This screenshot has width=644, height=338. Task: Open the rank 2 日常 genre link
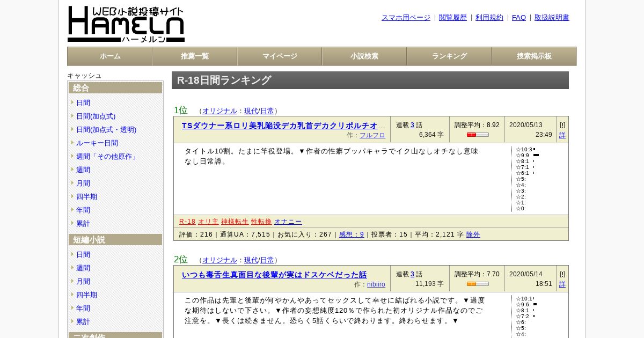(x=267, y=260)
